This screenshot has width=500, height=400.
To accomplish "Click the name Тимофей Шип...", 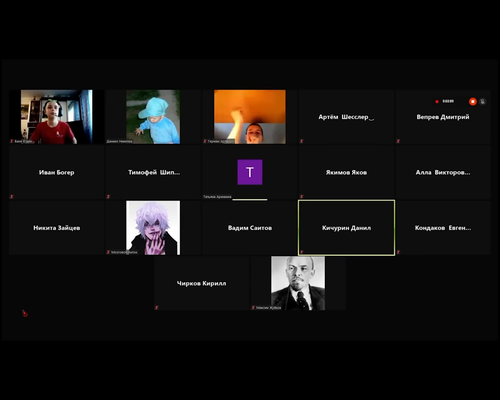I will [154, 172].
